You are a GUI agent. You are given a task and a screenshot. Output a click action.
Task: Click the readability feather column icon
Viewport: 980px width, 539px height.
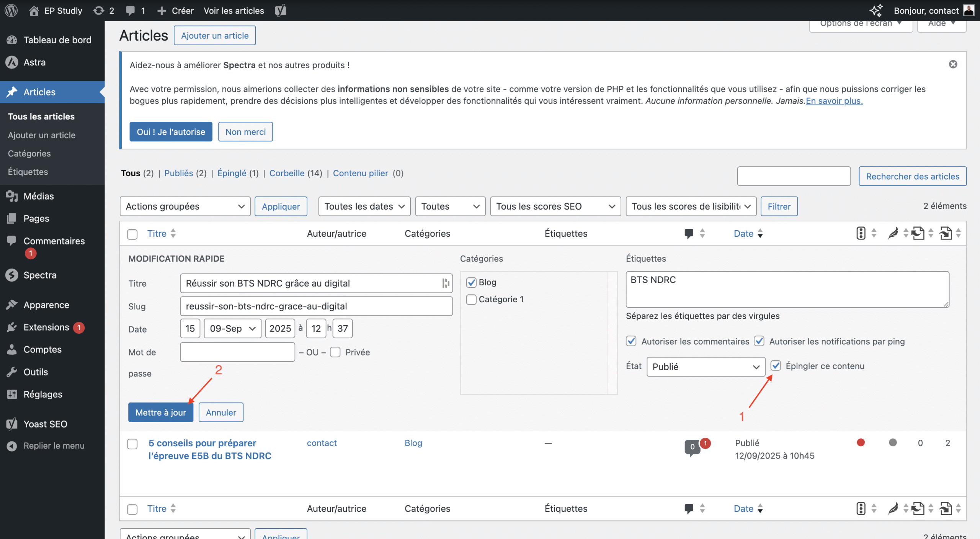tap(893, 233)
